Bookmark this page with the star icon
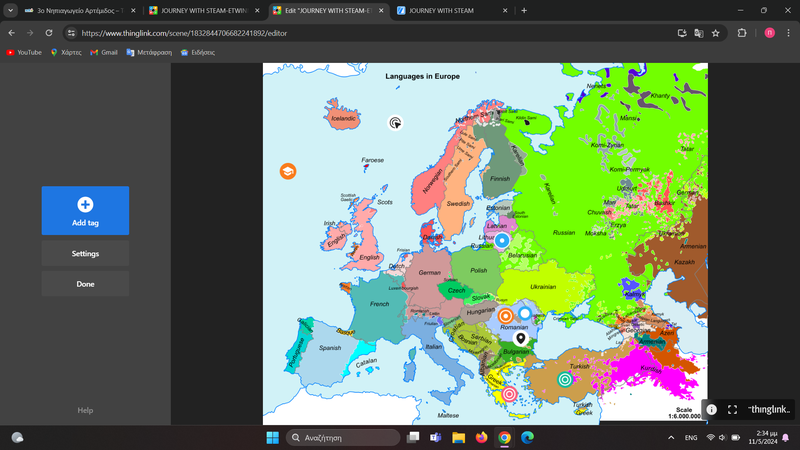This screenshot has width=800, height=450. click(x=716, y=32)
